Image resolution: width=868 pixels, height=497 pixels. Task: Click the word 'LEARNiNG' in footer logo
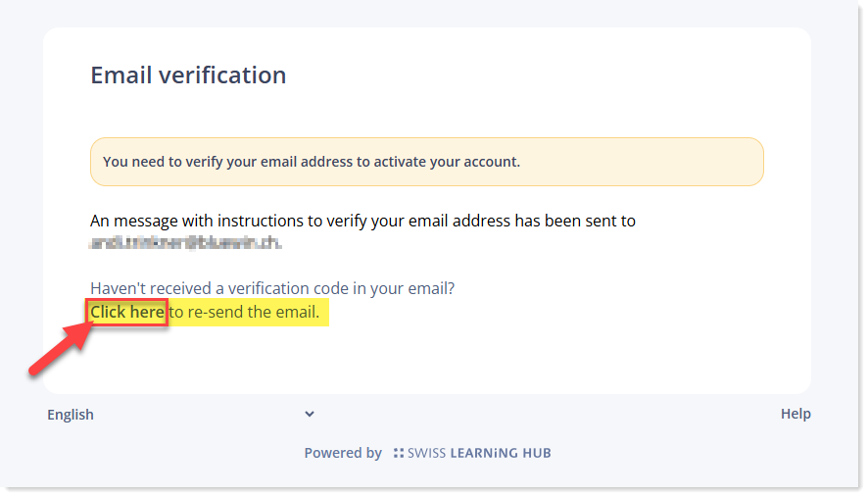pos(484,453)
